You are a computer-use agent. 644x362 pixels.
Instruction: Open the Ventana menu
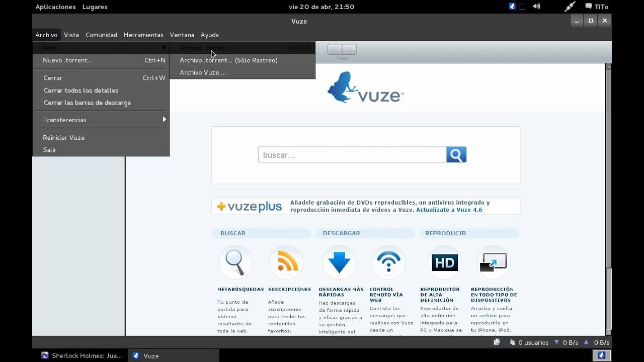point(182,35)
